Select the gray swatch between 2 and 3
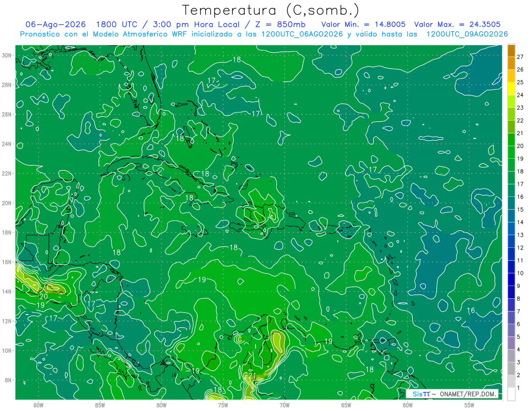Image resolution: width=532 pixels, height=411 pixels. pyautogui.click(x=511, y=369)
